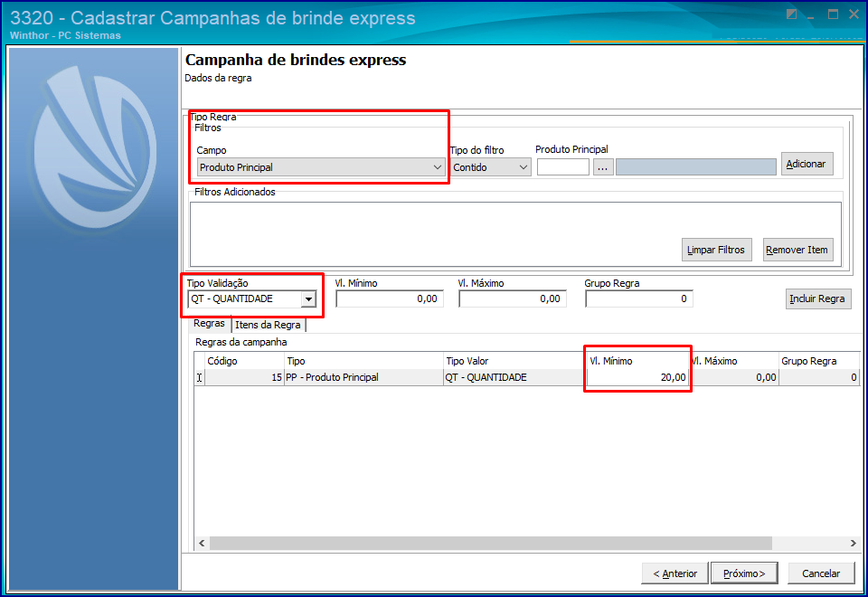Click the Filtros Adicionados list area
The width and height of the screenshot is (868, 597).
click(x=515, y=233)
